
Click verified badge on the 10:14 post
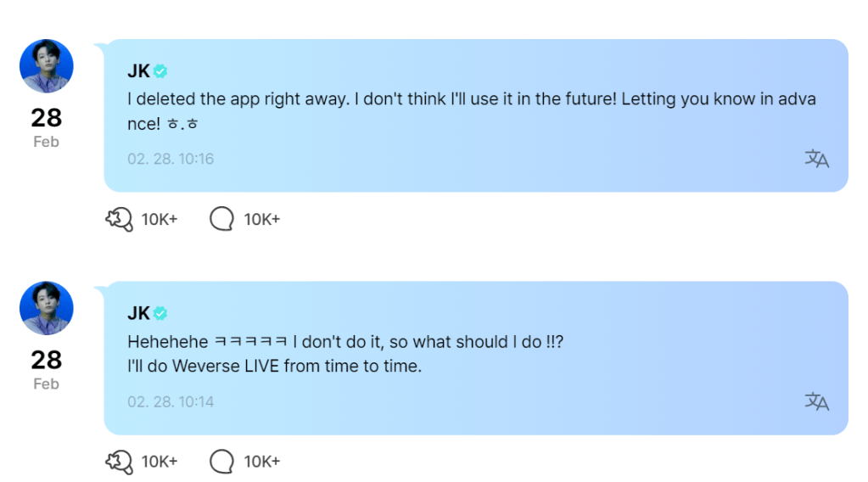click(160, 314)
